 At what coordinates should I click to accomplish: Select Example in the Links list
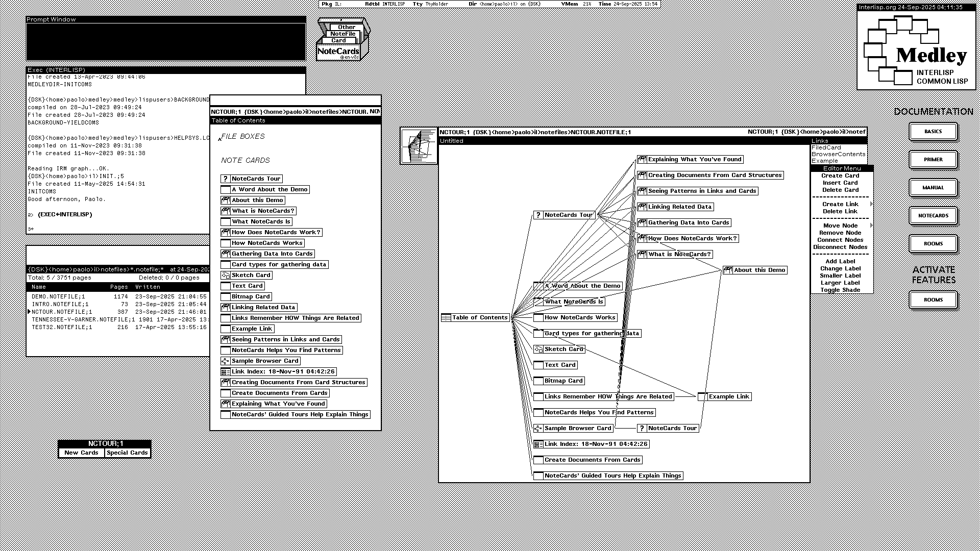825,161
